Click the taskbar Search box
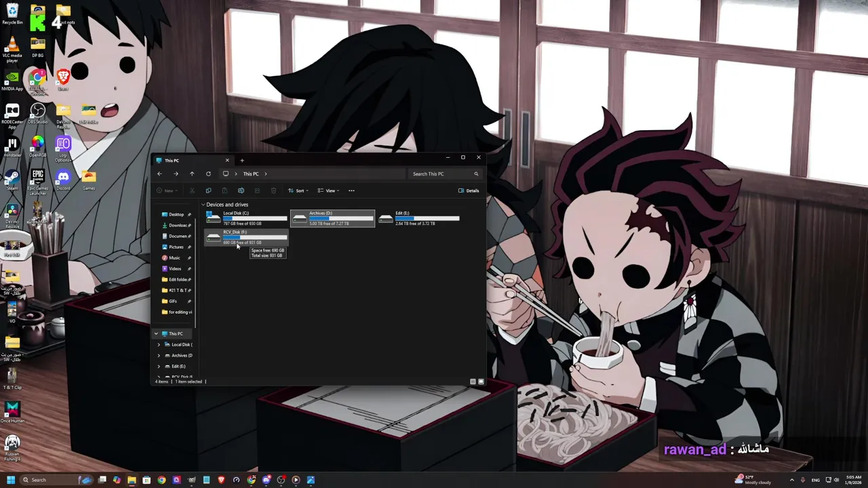 tap(58, 480)
